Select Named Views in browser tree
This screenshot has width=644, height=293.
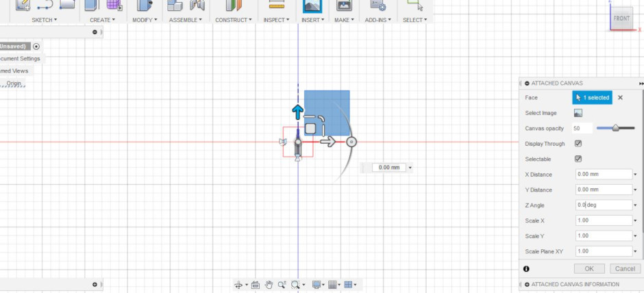pos(14,71)
